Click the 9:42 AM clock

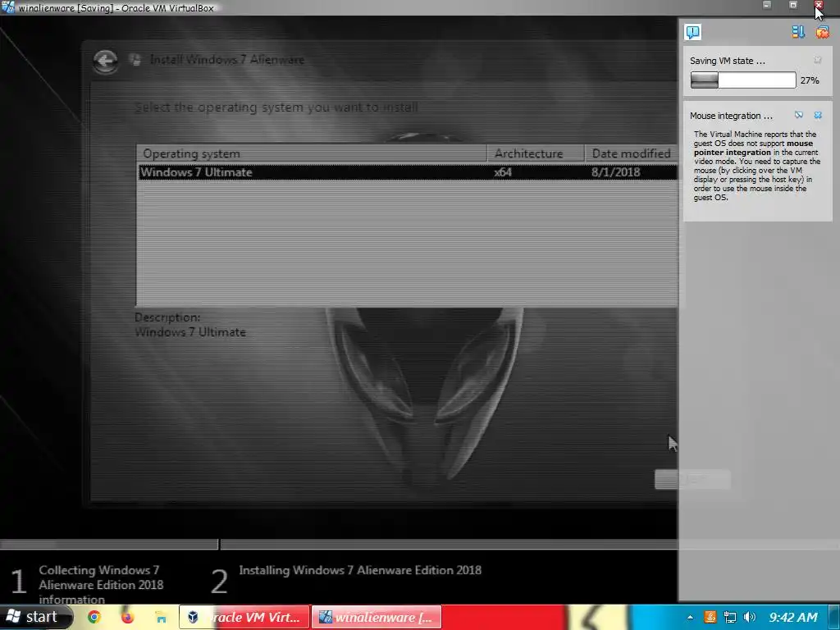(793, 617)
